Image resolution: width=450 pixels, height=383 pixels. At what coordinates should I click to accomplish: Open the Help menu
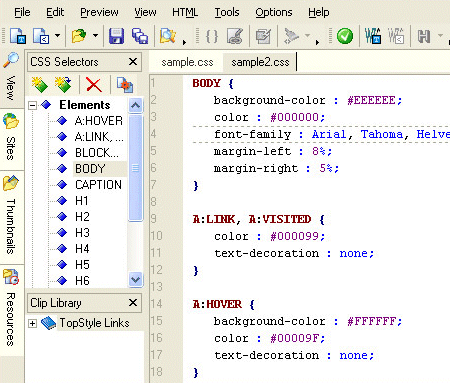pyautogui.click(x=319, y=12)
